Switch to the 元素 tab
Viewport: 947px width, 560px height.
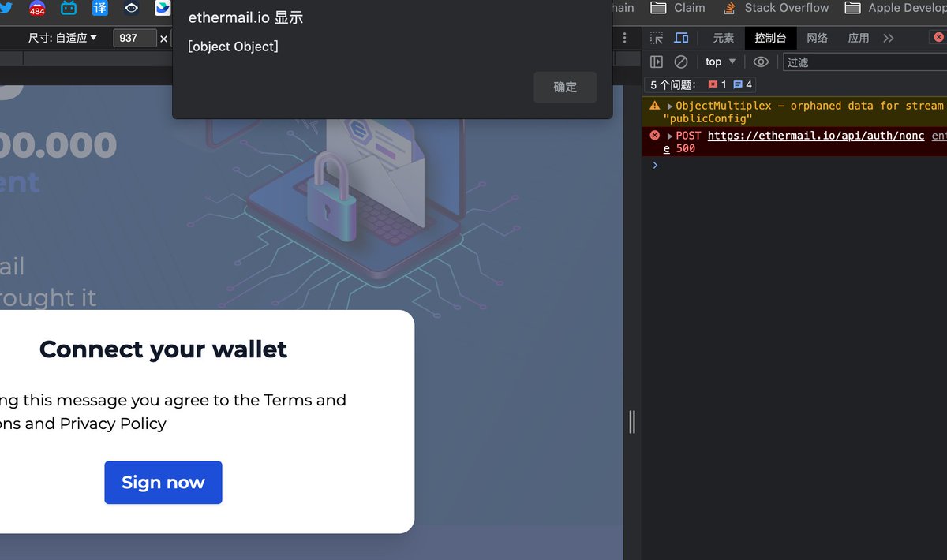(724, 38)
